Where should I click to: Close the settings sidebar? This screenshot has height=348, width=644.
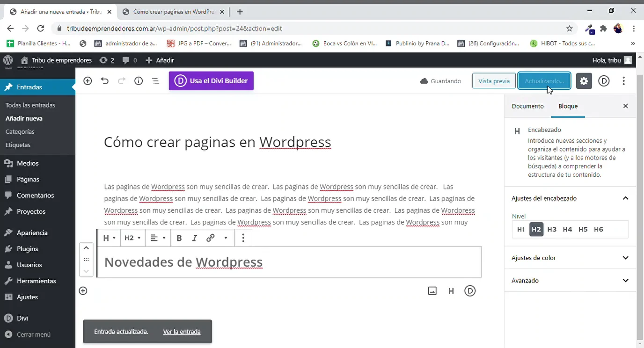pyautogui.click(x=625, y=106)
